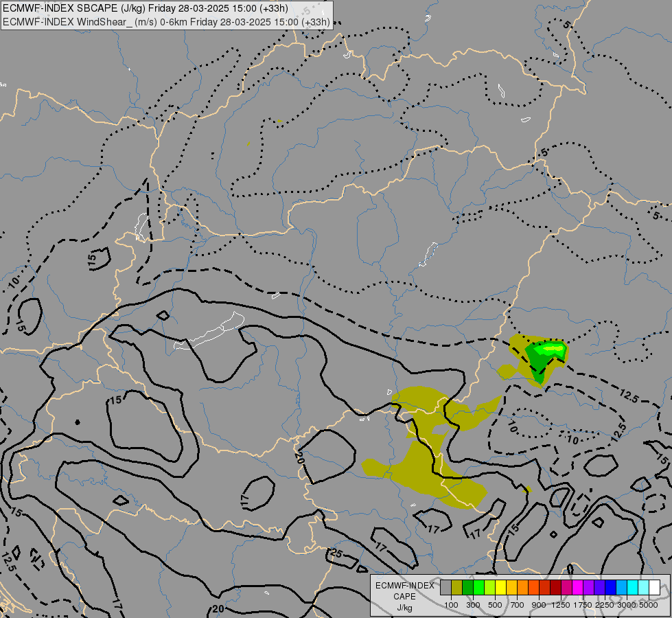This screenshot has width=672, height=618.
Task: Click the sky blue swatch left of 3000
Action: [621, 587]
